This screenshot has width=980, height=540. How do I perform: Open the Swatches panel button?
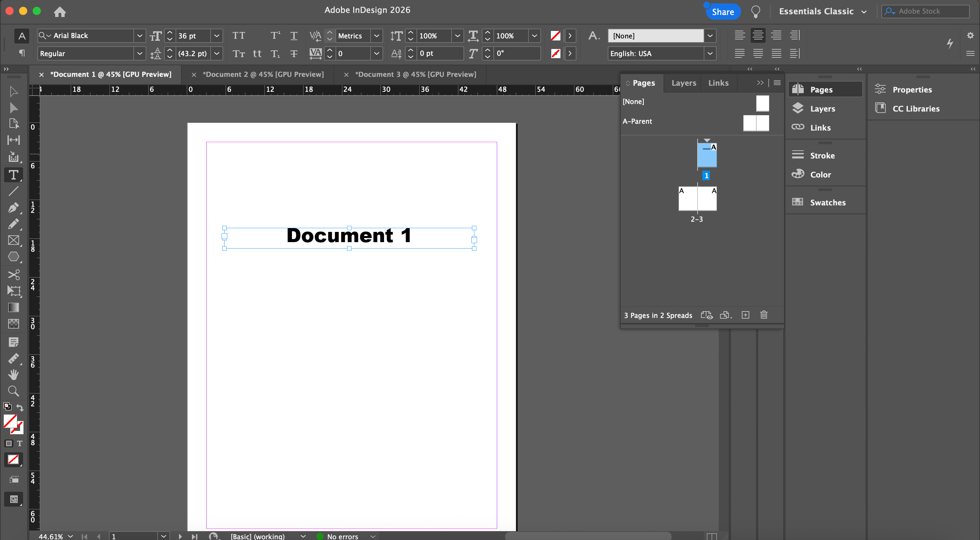[828, 202]
